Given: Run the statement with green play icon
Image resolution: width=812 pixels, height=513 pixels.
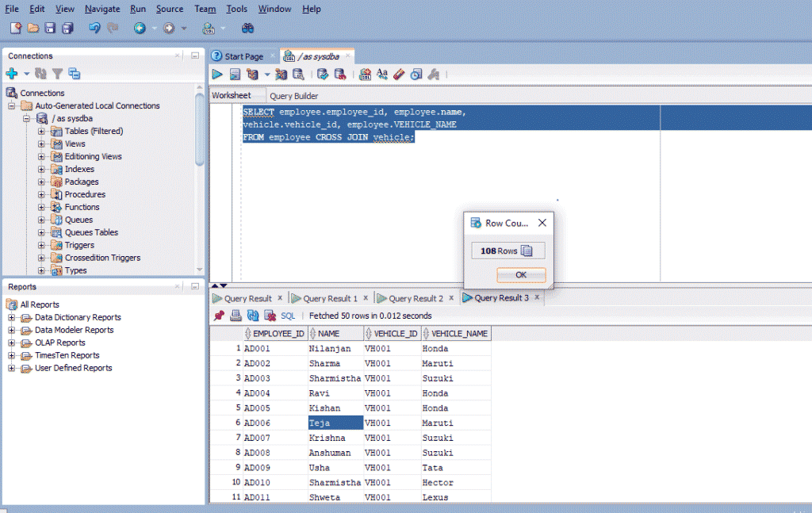Looking at the screenshot, I should [x=217, y=75].
